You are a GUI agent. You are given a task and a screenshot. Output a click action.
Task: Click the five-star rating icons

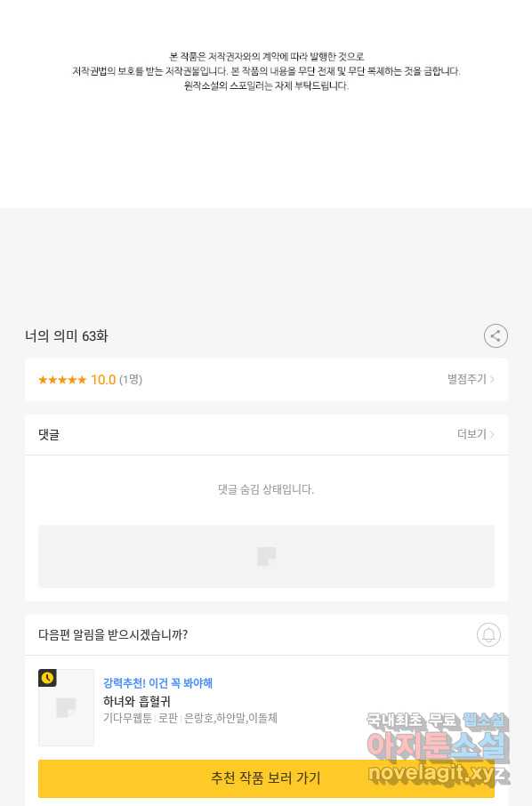pos(62,380)
